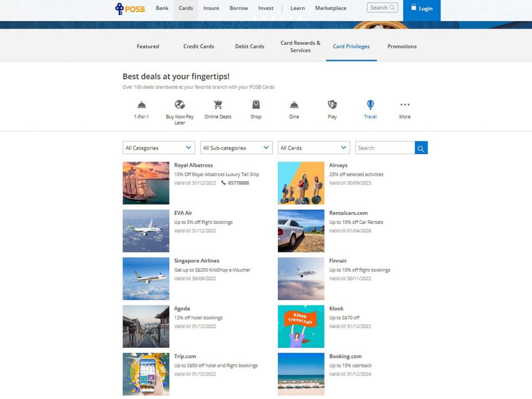Focus the deals Search input field

(385, 148)
